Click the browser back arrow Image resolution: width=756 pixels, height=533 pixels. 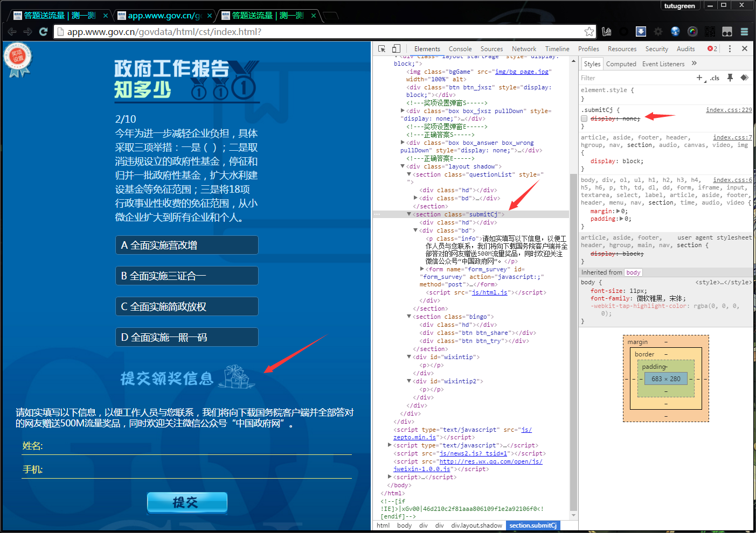[x=12, y=32]
